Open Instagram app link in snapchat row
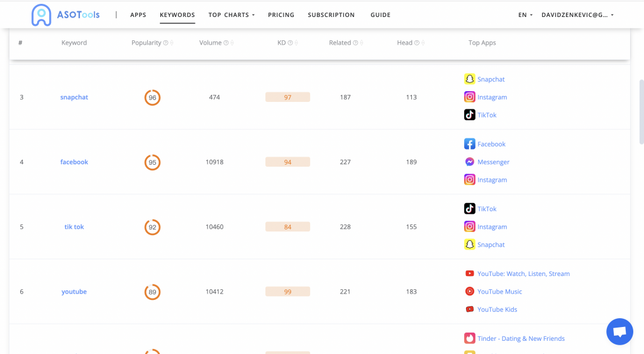The height and width of the screenshot is (354, 644). coord(492,97)
